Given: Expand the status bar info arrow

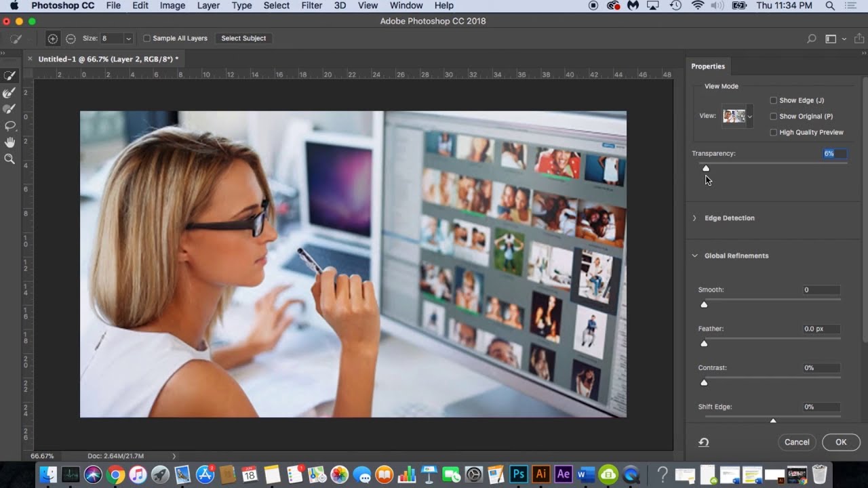Looking at the screenshot, I should (x=174, y=456).
